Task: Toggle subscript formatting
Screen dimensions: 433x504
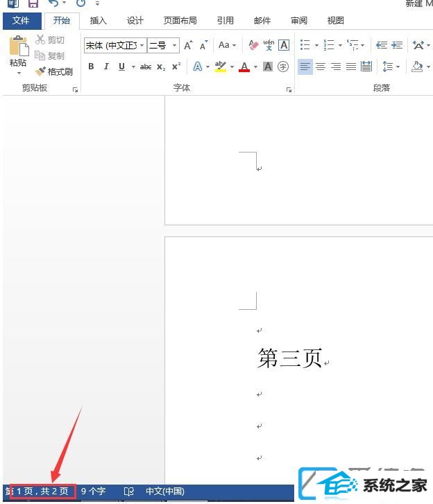Action: click(161, 67)
